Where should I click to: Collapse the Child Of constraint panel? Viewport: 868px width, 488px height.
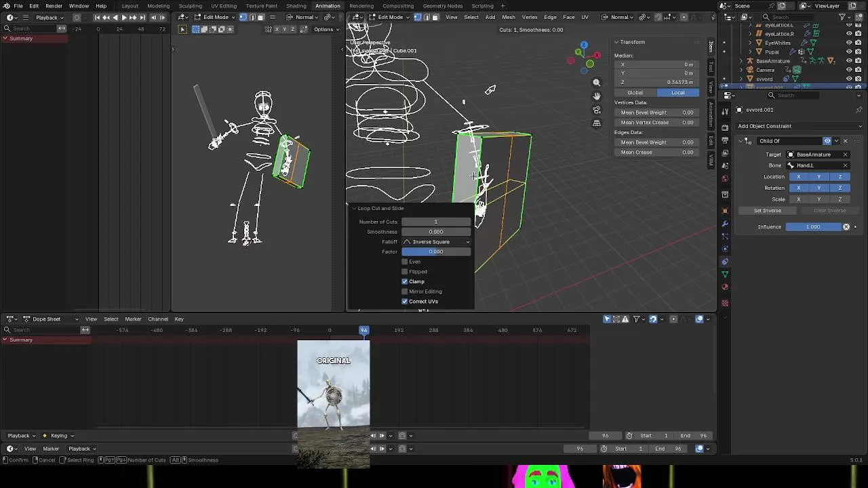click(x=741, y=141)
